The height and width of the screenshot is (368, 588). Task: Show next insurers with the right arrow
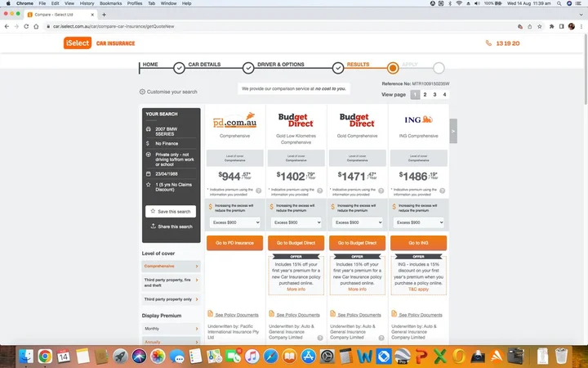pyautogui.click(x=453, y=131)
